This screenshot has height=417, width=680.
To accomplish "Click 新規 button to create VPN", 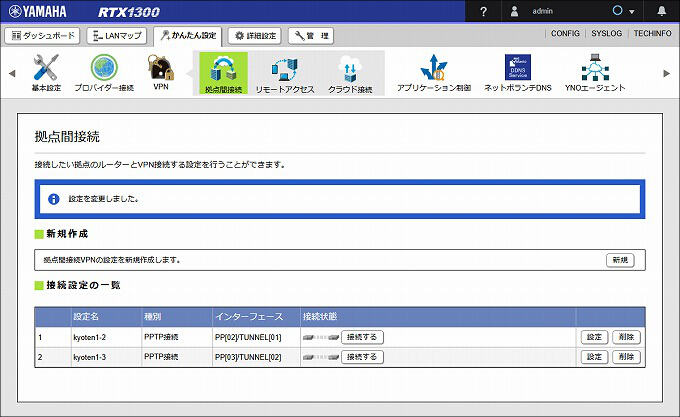I will 620,260.
